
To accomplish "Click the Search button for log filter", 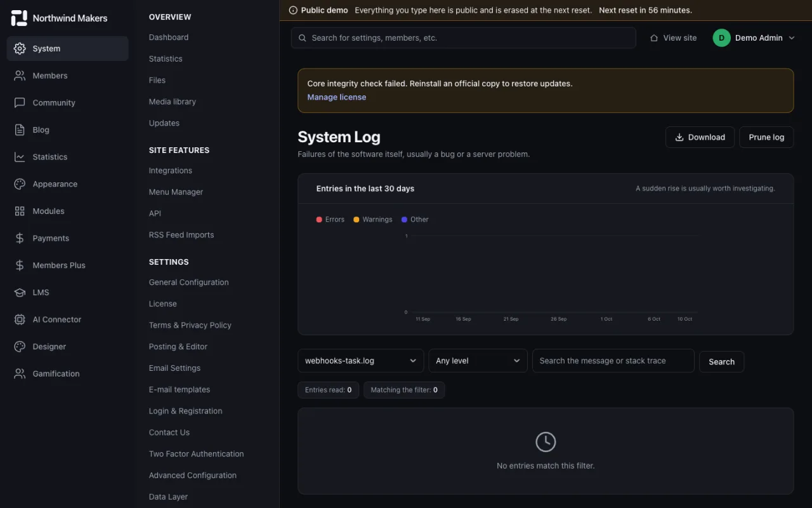I will tap(722, 362).
